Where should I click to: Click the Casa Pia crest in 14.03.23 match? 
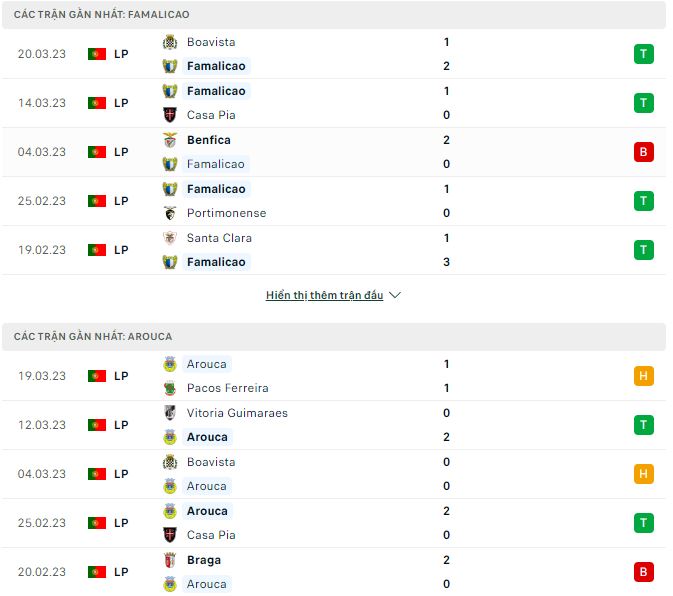tap(170, 115)
